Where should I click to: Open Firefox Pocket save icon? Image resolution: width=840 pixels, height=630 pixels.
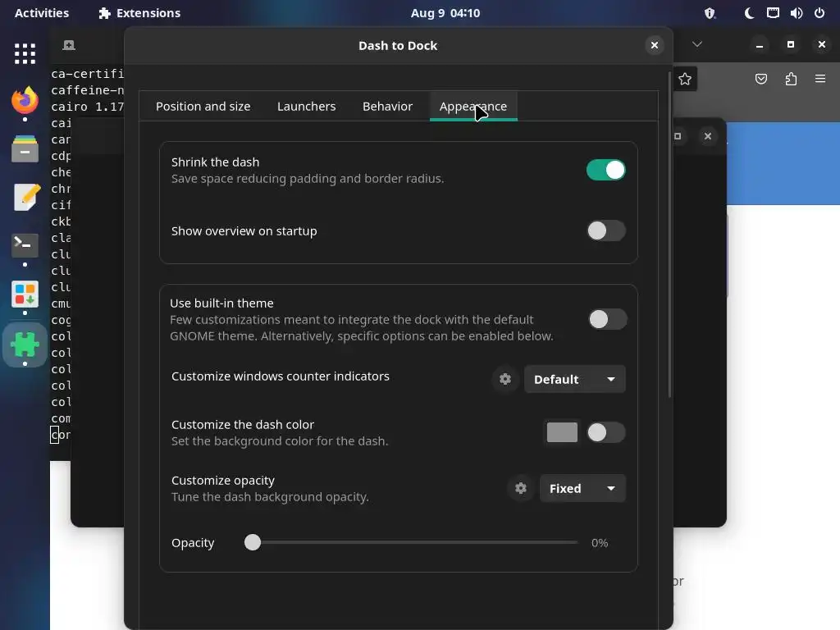tap(760, 80)
